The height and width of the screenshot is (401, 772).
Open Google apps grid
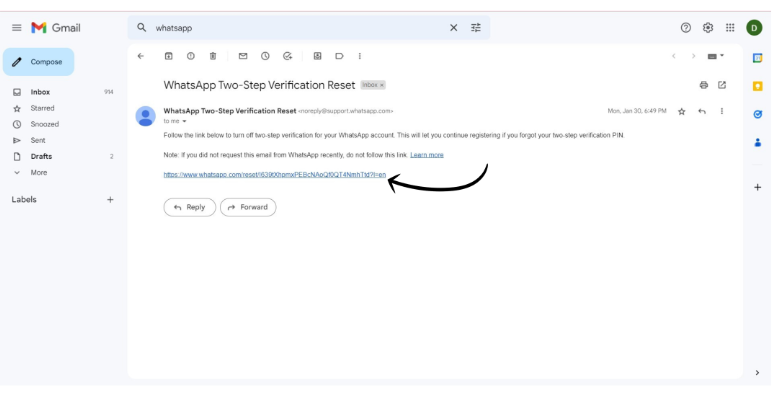point(730,28)
